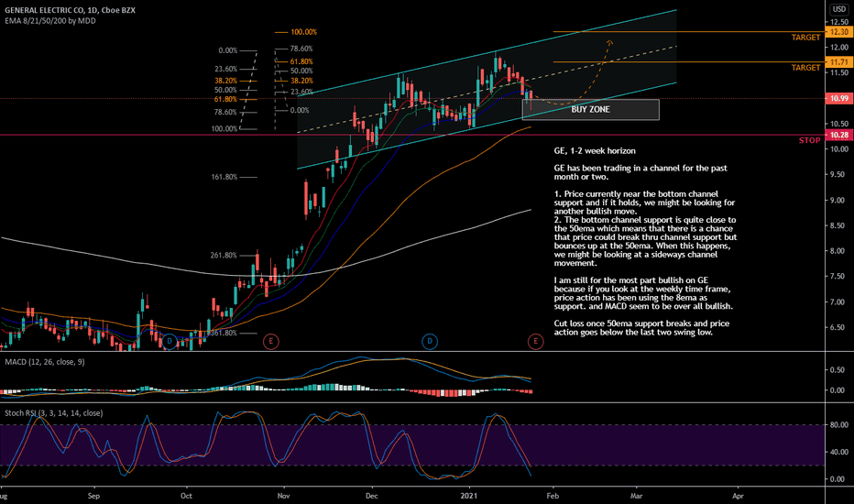Click the blue D dividend marker near Oct

click(x=170, y=342)
